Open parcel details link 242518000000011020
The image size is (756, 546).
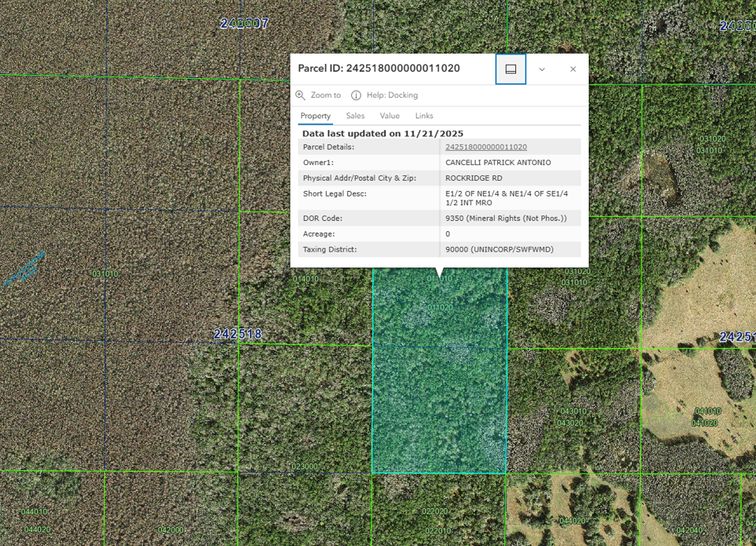[486, 147]
